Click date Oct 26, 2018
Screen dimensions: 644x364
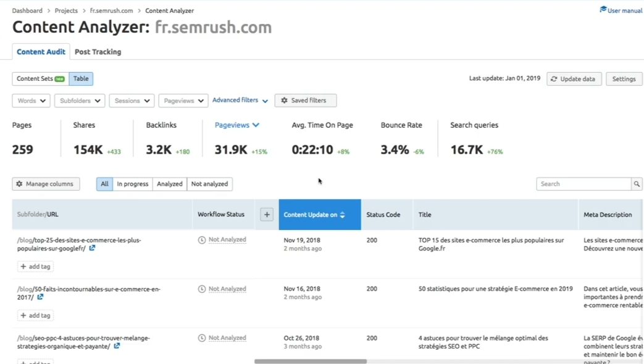click(301, 338)
